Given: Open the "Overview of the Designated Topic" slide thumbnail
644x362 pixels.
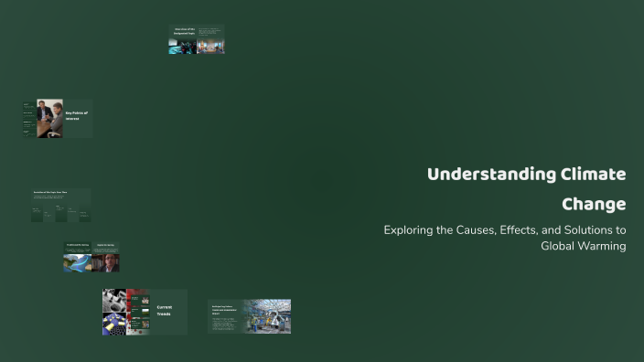Looking at the screenshot, I should (x=197, y=39).
